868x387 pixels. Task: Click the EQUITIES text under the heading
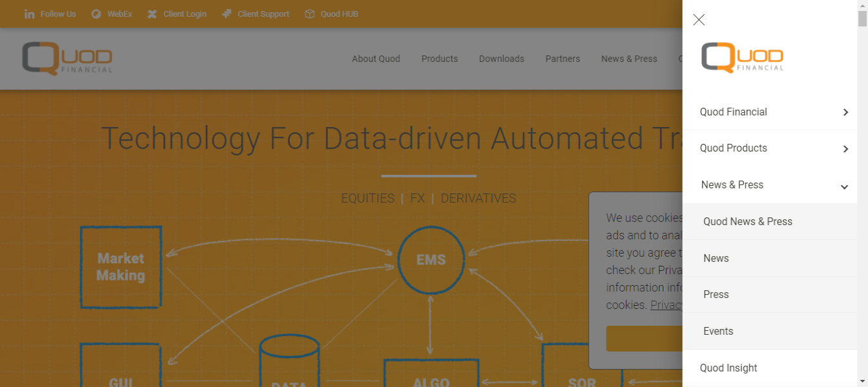(368, 198)
